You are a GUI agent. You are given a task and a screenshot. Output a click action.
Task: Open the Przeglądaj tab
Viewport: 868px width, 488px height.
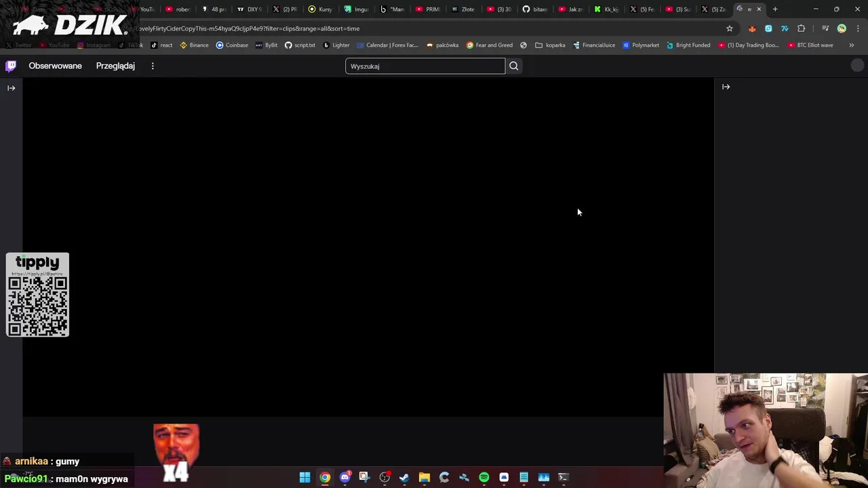click(115, 66)
